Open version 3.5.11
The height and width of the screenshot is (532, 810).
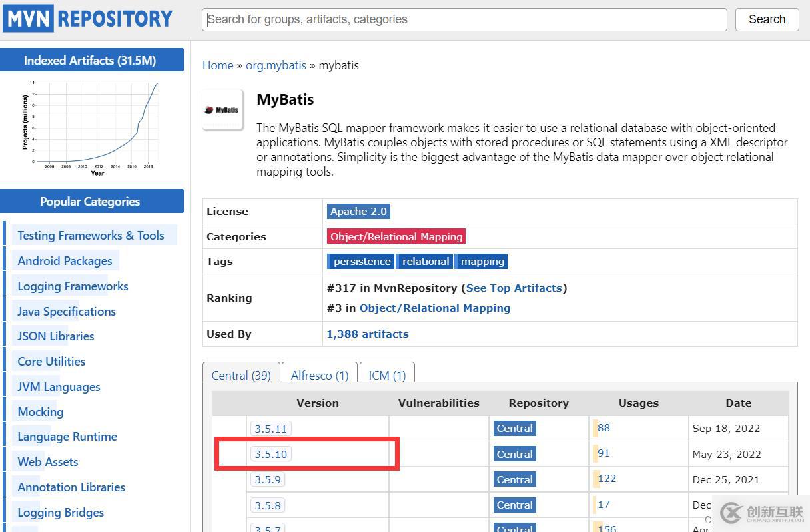(271, 429)
